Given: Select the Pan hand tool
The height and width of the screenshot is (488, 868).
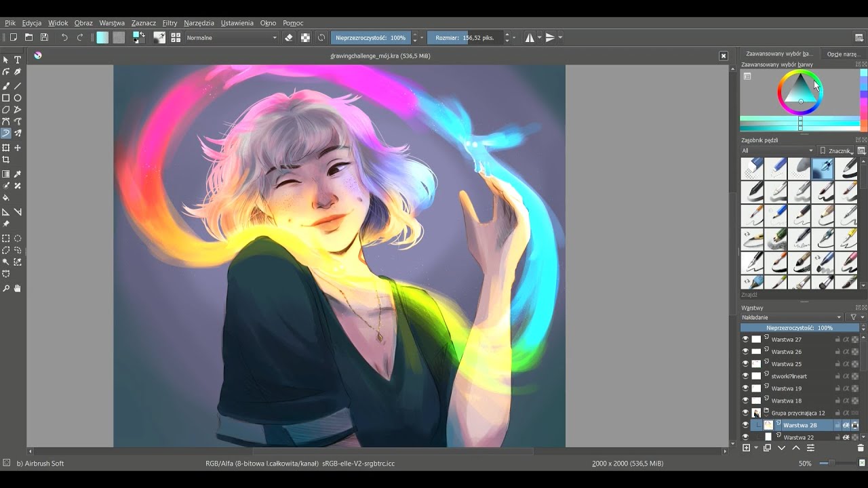Looking at the screenshot, I should point(18,289).
